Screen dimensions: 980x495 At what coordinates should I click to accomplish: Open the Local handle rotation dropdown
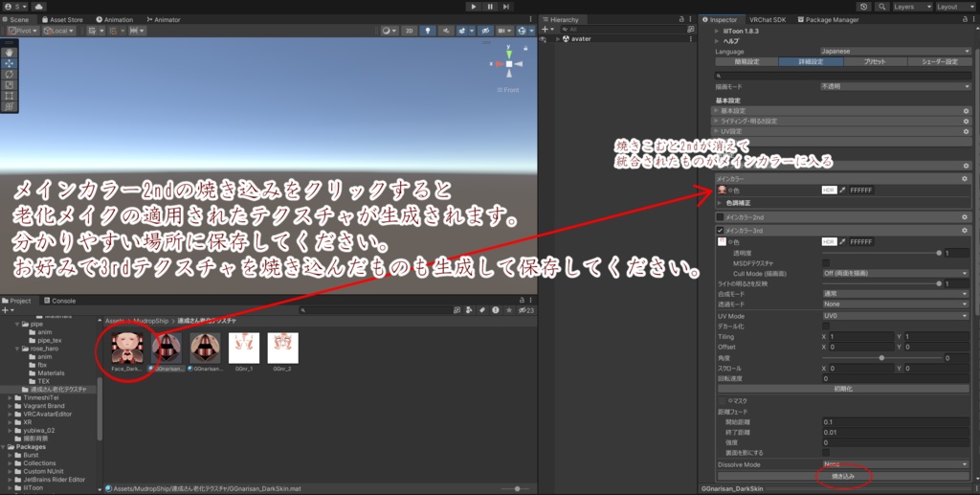click(x=58, y=31)
